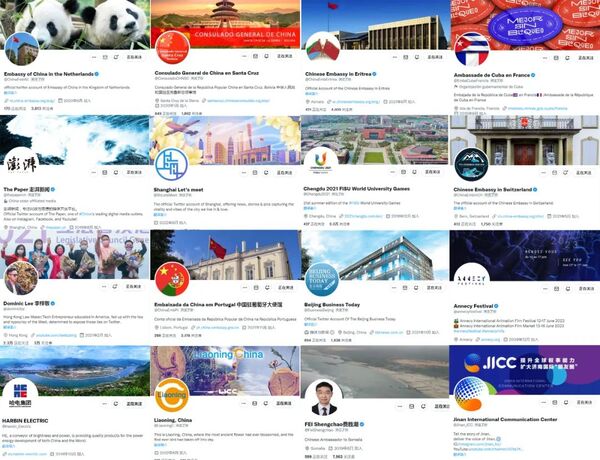The width and height of the screenshot is (600, 460).
Task: Open FEI Shengchao profile photo
Action: point(324,398)
